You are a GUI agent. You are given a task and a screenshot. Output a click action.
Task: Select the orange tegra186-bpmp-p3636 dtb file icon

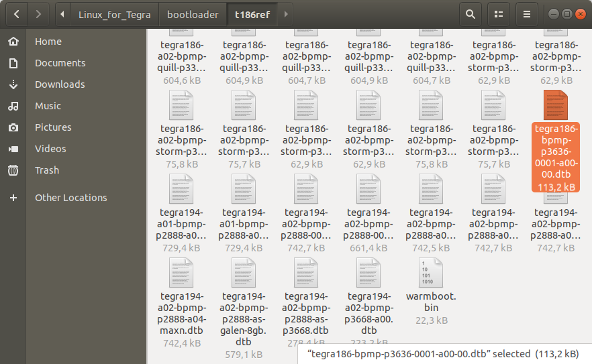tap(555, 105)
